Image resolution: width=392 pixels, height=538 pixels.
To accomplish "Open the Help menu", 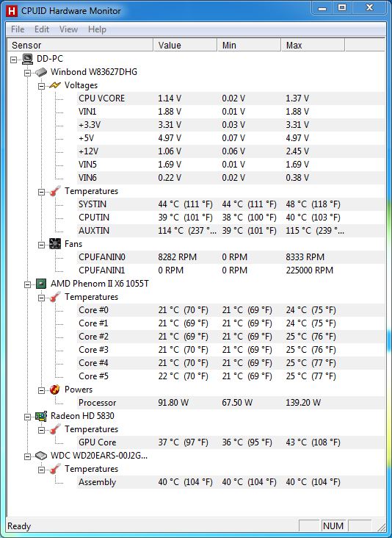I will point(97,29).
